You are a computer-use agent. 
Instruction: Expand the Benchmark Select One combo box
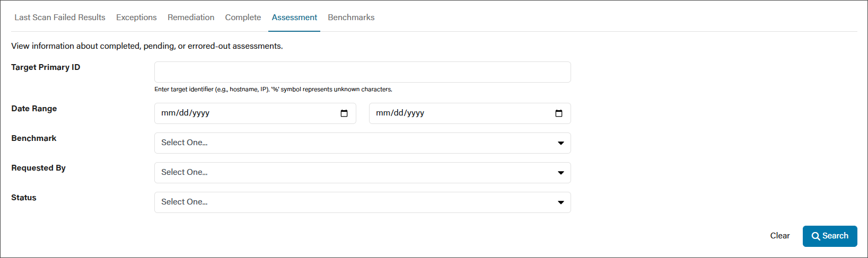click(x=363, y=143)
